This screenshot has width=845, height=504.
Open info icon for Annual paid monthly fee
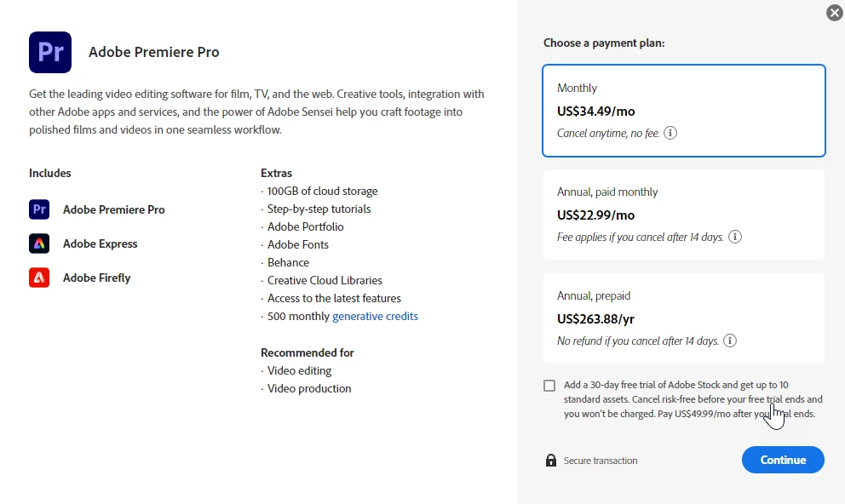(x=735, y=237)
